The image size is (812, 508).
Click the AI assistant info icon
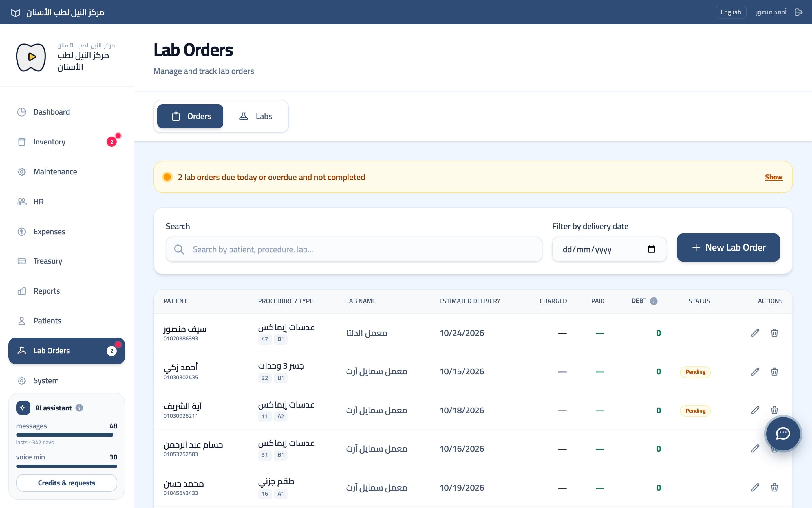point(79,408)
